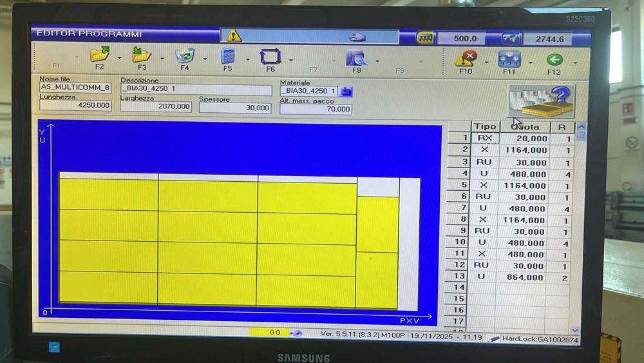Expand the dropdown arrow beside F2
This screenshot has height=363, width=644.
(119, 57)
